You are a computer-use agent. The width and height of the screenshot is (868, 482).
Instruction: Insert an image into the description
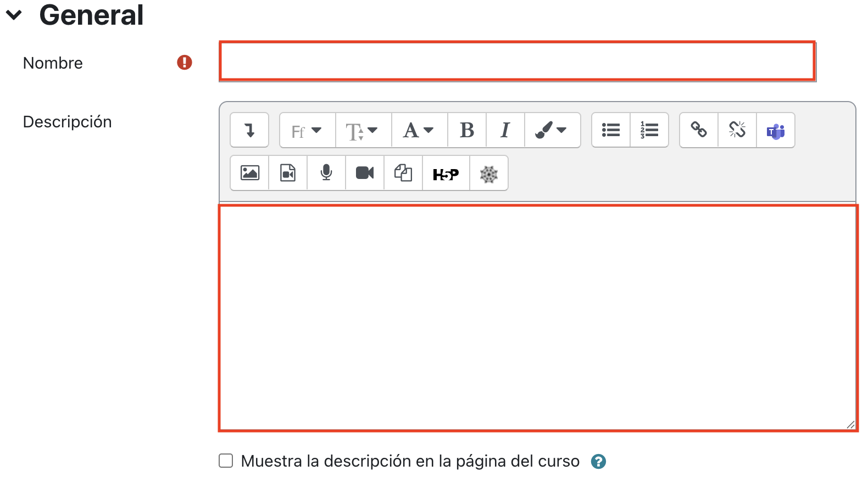(x=249, y=173)
